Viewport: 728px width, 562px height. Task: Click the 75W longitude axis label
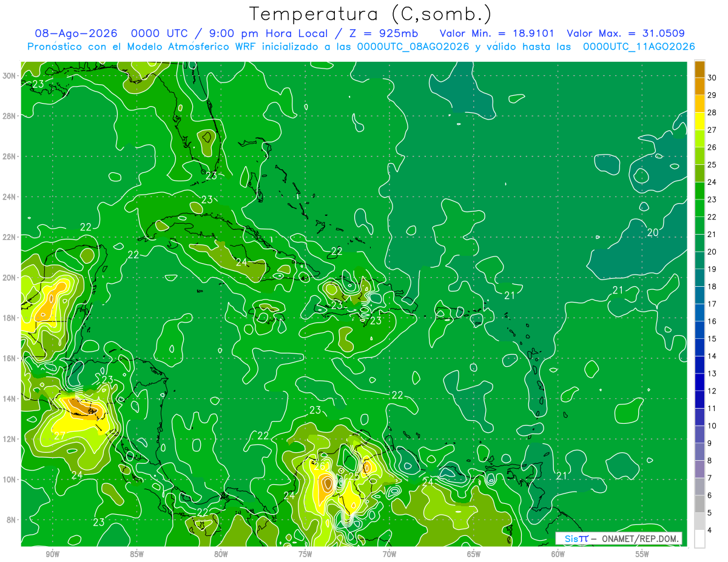(305, 554)
